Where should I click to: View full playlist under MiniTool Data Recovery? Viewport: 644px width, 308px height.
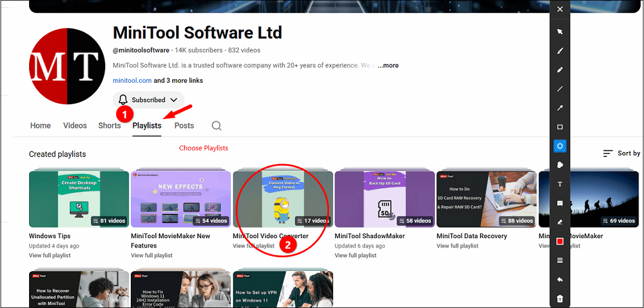457,246
